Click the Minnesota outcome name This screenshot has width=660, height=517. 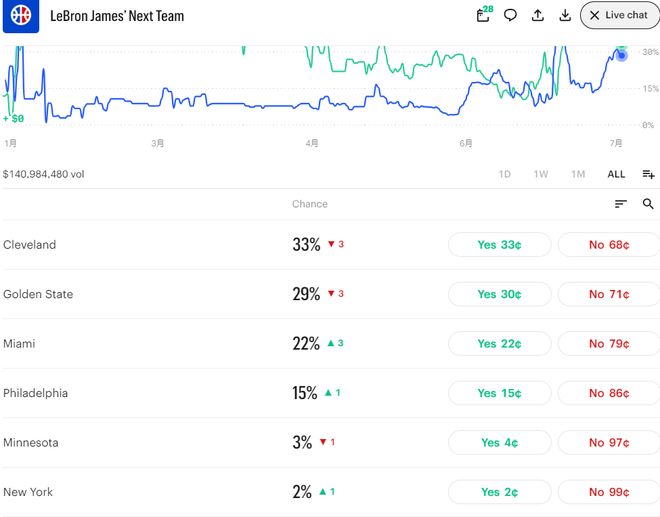coord(31,442)
